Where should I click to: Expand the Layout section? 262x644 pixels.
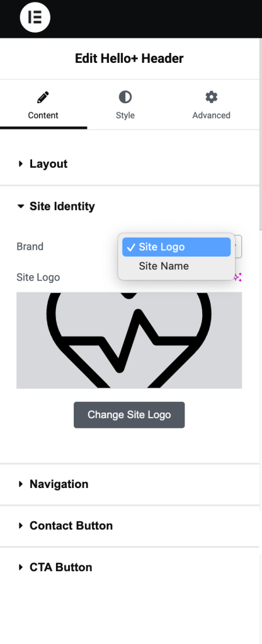[130, 164]
